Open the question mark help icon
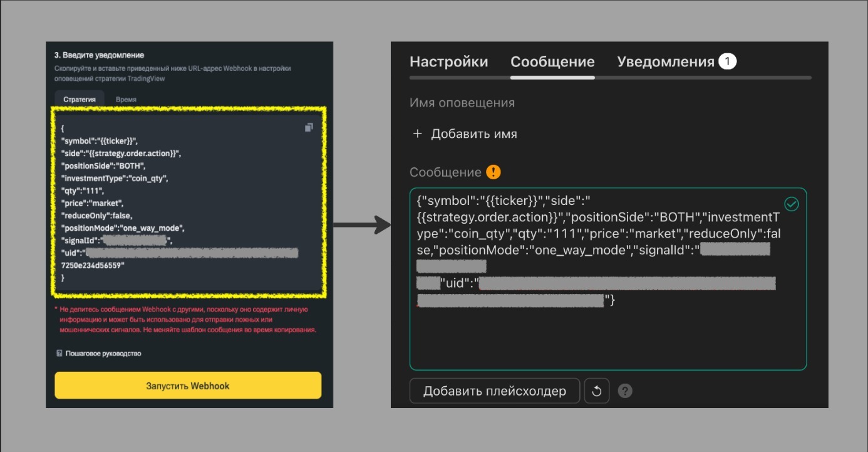The image size is (868, 452). [x=625, y=391]
